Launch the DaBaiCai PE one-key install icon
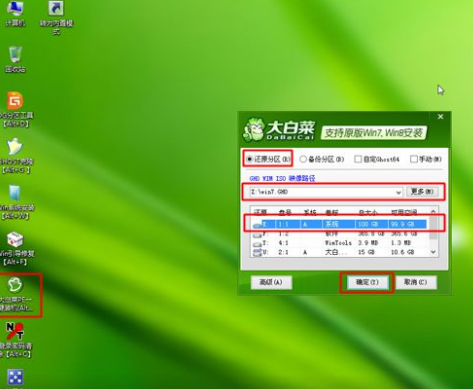The width and height of the screenshot is (473, 389). click(x=16, y=294)
